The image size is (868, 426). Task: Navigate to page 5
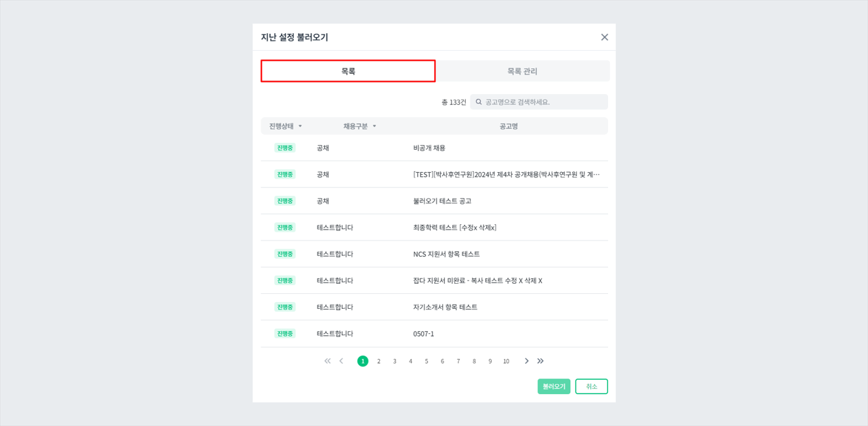click(x=426, y=361)
